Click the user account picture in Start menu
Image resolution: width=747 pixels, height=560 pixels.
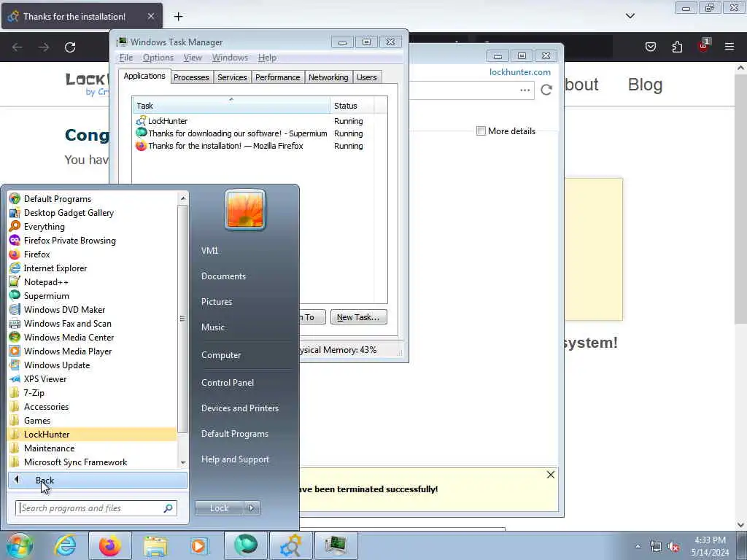pyautogui.click(x=245, y=209)
